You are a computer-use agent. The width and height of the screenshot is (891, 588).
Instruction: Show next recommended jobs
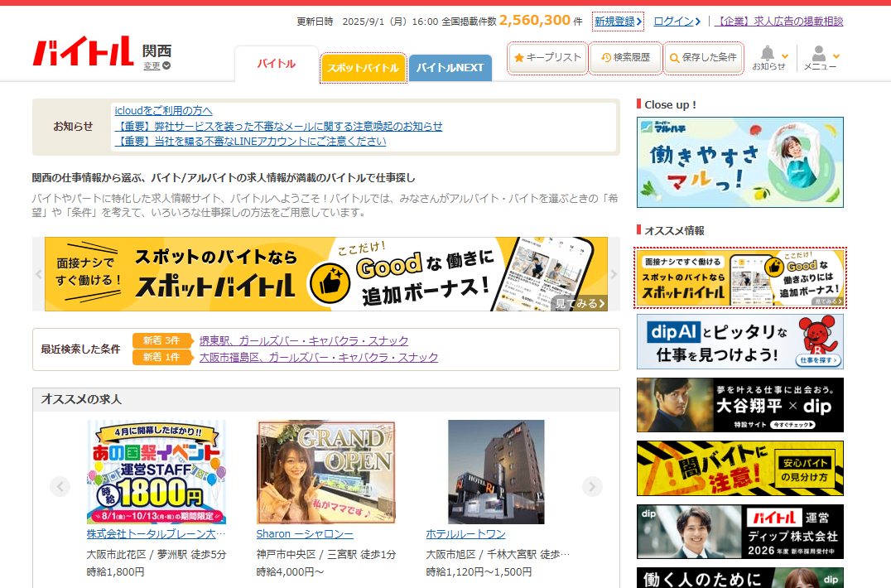click(592, 486)
